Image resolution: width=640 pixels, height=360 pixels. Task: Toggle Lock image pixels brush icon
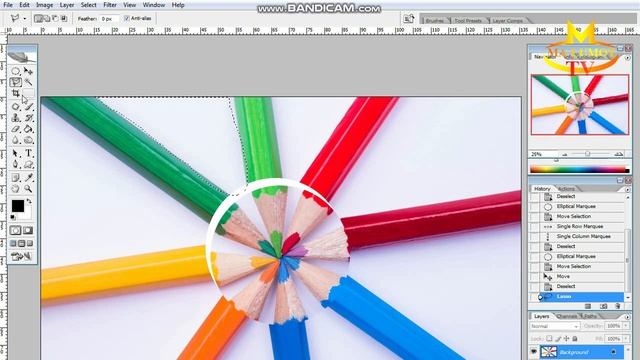pyautogui.click(x=558, y=339)
